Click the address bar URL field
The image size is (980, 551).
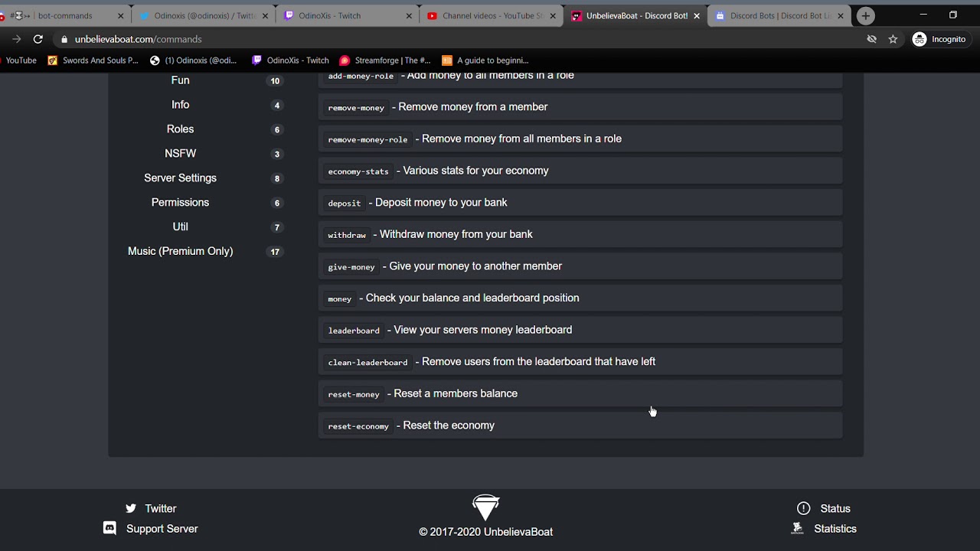[x=459, y=39]
